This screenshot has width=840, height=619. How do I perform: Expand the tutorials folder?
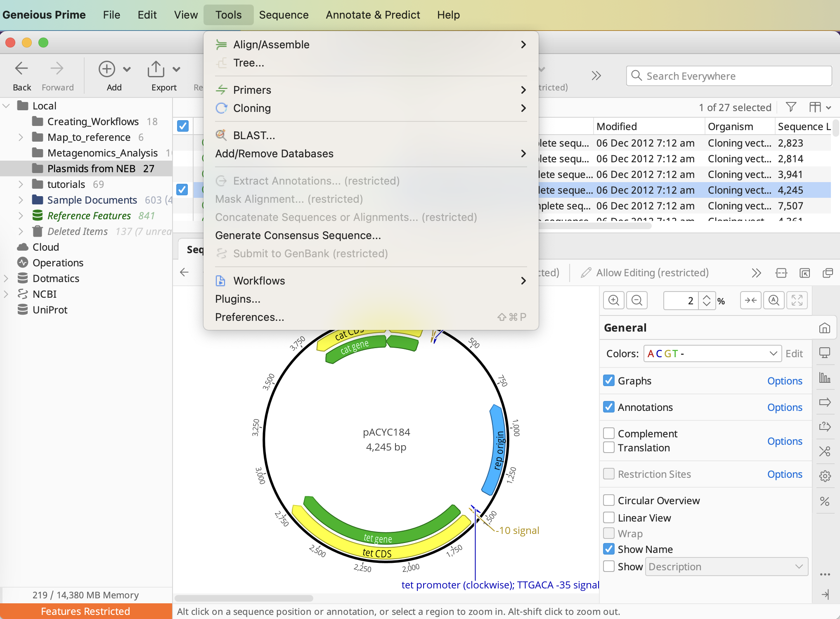(21, 184)
